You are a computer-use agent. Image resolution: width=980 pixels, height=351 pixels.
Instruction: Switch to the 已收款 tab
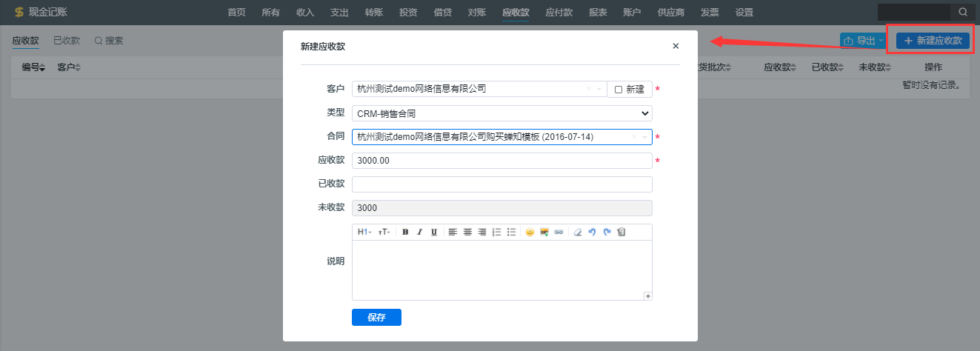(67, 41)
